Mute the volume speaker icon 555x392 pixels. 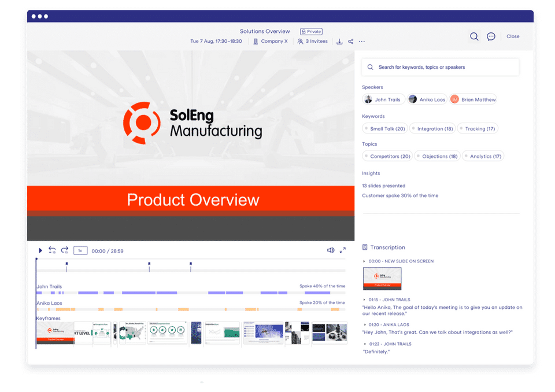331,250
